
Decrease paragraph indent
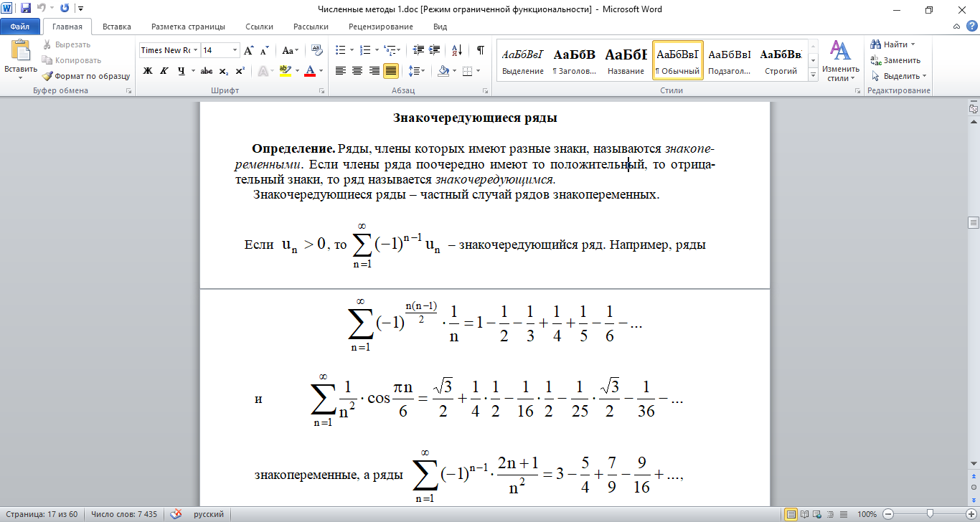[x=417, y=50]
